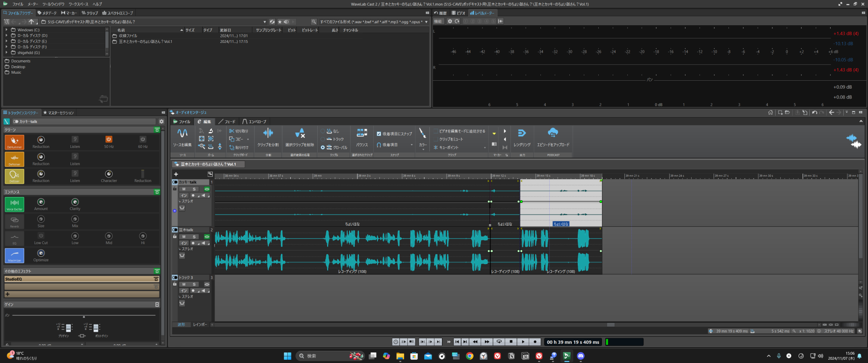
Task: Click the Render icon in ribbon
Action: click(522, 133)
